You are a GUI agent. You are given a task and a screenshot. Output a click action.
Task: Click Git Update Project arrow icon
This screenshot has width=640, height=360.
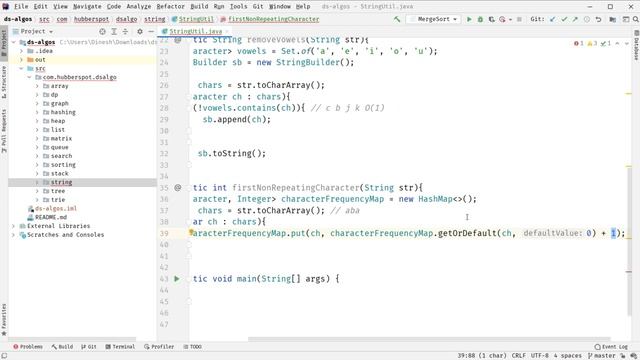[x=552, y=19]
